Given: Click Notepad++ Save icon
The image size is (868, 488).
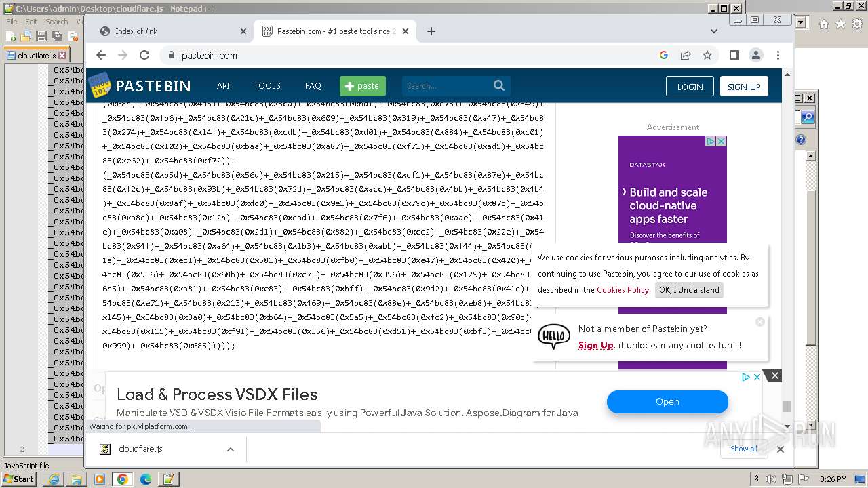Looking at the screenshot, I should point(41,35).
